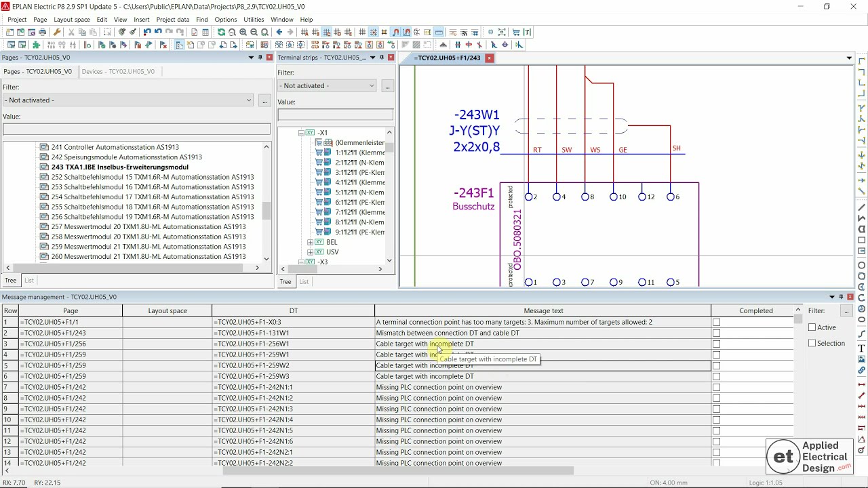Click the Polyline tool in right toolbar

click(x=862, y=218)
